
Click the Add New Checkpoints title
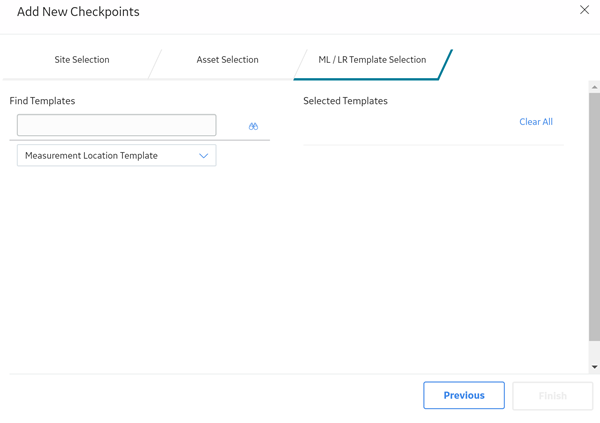click(78, 11)
